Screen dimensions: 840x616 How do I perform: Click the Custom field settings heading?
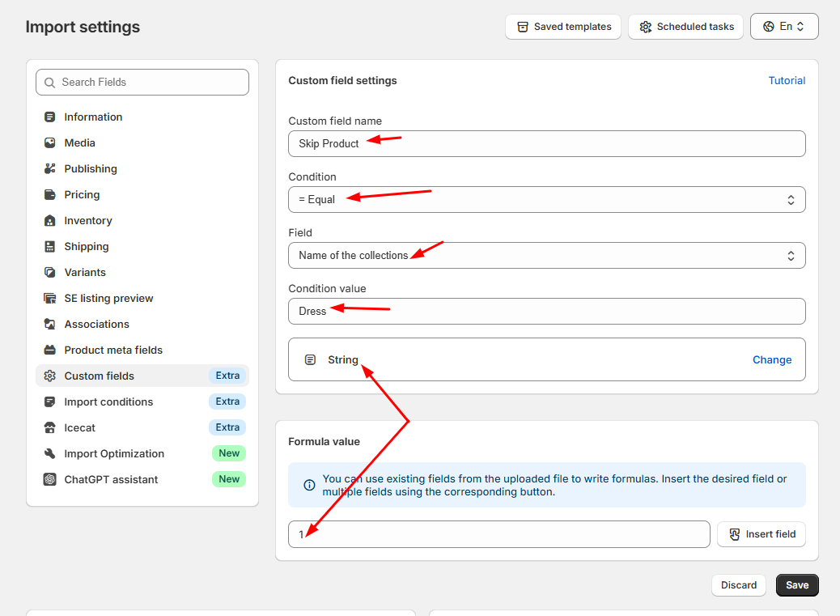tap(343, 80)
